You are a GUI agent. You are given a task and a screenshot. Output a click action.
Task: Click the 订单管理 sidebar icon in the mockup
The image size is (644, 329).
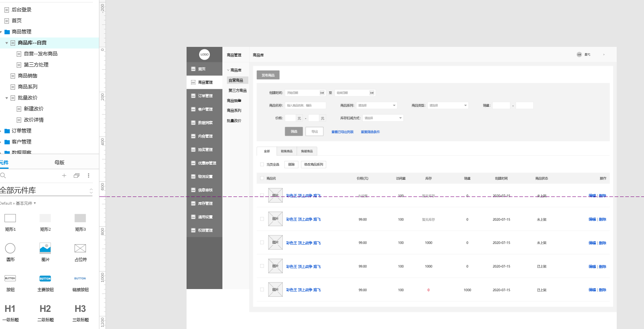point(193,96)
